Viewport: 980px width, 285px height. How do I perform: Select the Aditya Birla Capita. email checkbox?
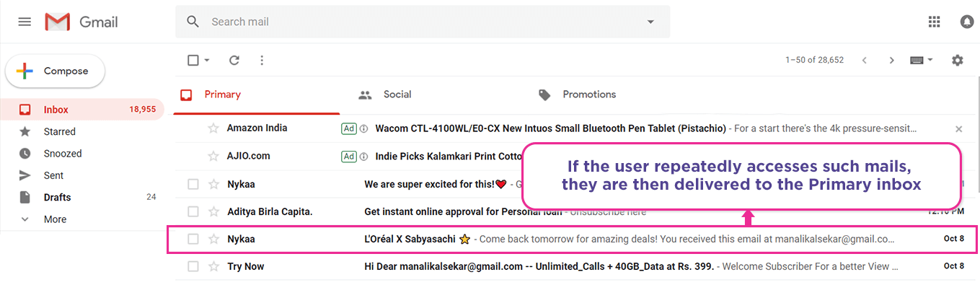pyautogui.click(x=193, y=211)
